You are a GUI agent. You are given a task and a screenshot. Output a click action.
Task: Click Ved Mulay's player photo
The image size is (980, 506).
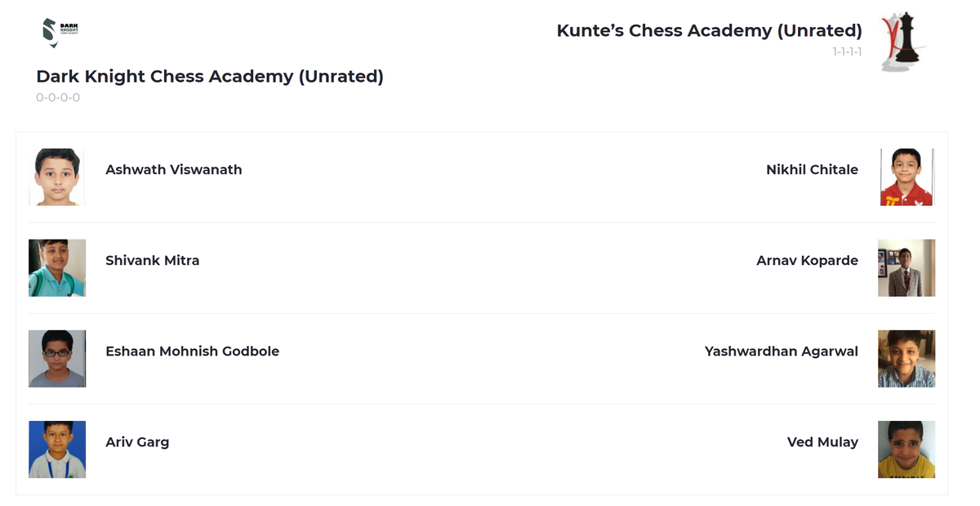point(906,449)
